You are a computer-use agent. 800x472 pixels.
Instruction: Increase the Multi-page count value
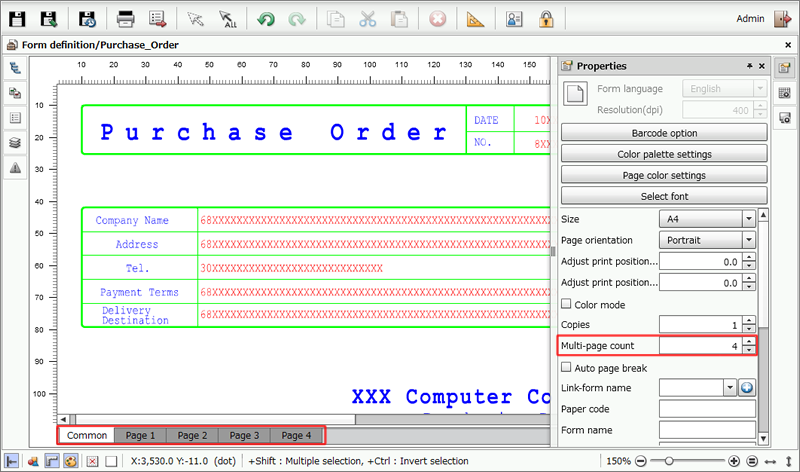(x=748, y=341)
